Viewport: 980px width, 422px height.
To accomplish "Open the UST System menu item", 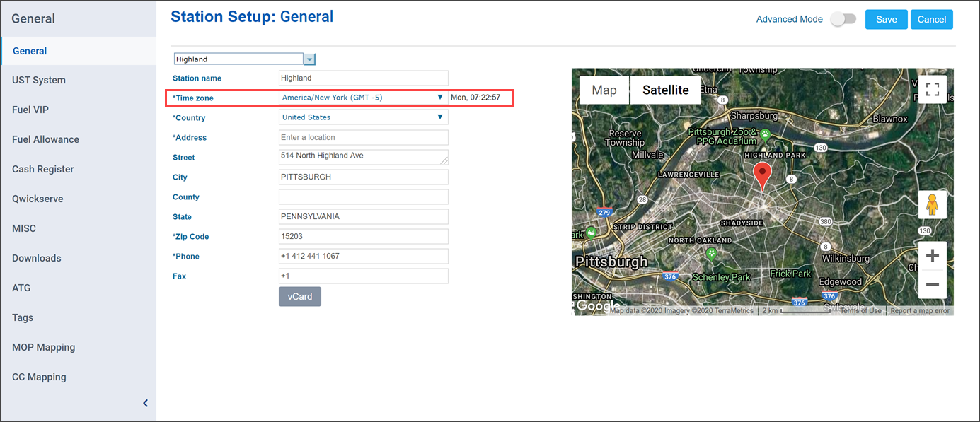I will point(39,80).
